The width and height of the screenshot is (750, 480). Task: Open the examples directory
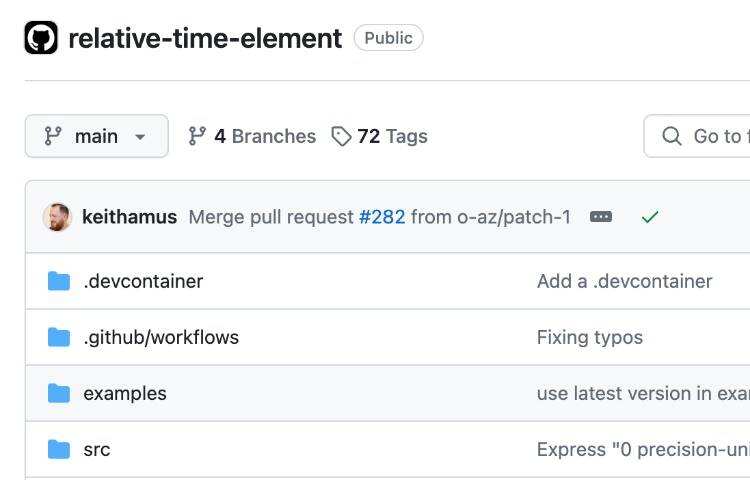125,393
